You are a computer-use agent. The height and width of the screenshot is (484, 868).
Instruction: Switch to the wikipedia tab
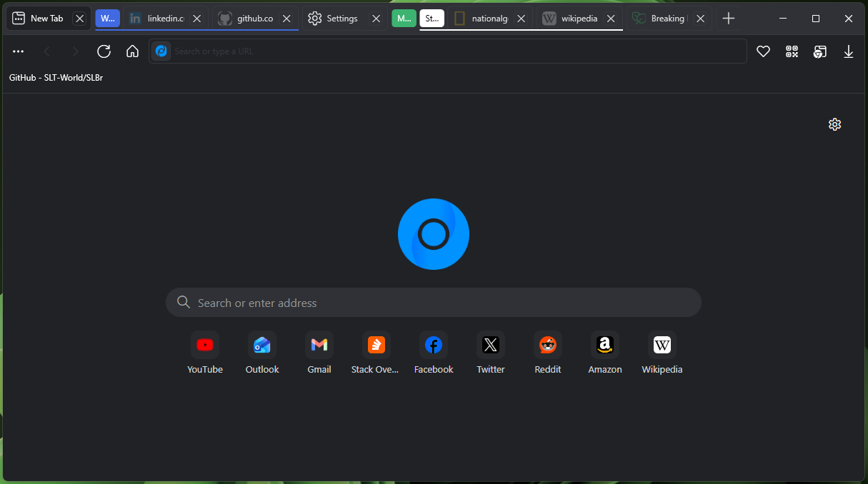click(579, 19)
